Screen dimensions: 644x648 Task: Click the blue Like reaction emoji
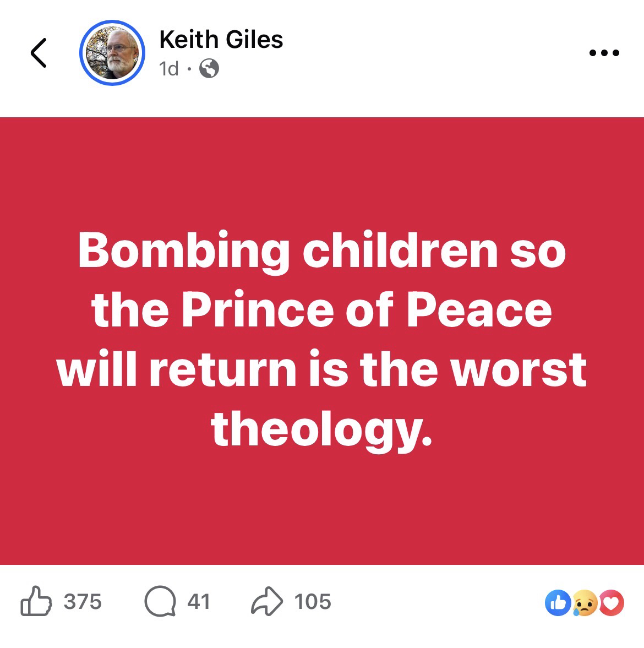click(556, 602)
